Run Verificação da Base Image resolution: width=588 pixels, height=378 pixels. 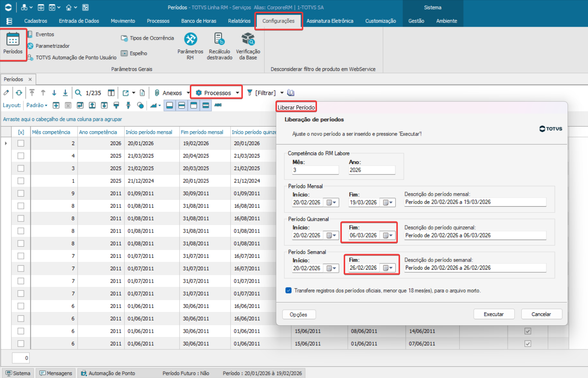(248, 46)
